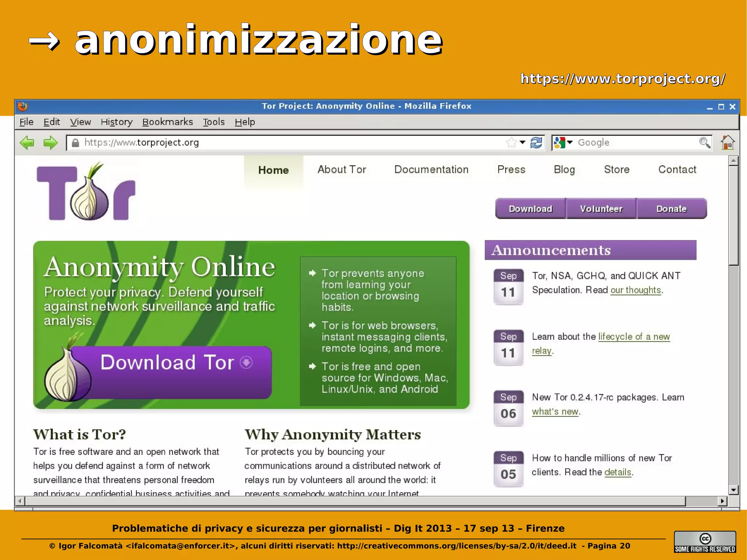Click the creativecommons.org license URL in footer
This screenshot has height=560, width=747.
click(457, 546)
